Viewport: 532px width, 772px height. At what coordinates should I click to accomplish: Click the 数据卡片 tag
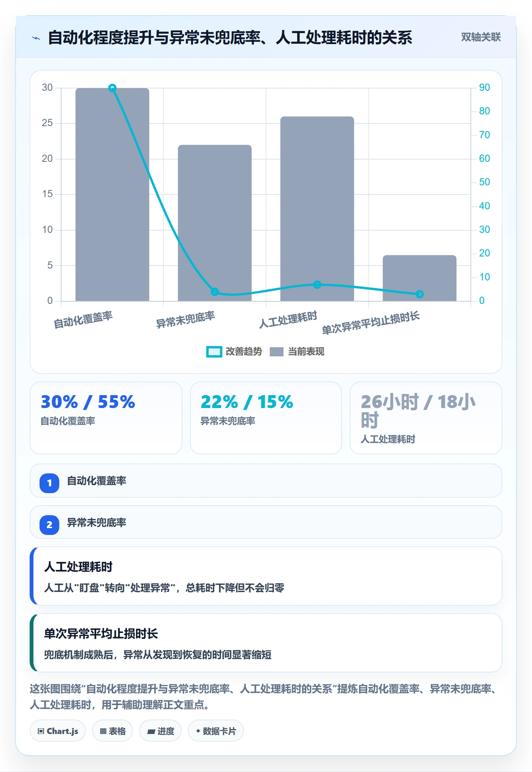point(216,731)
